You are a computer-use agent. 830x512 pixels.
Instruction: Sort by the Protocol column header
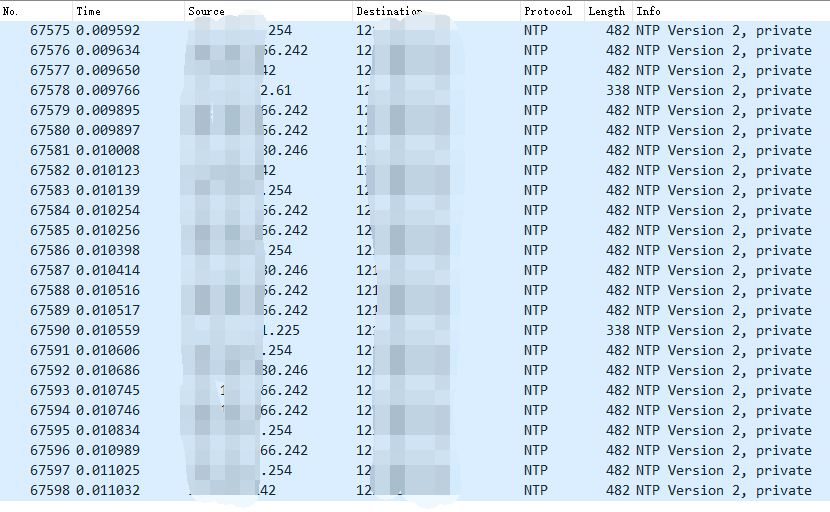point(548,11)
